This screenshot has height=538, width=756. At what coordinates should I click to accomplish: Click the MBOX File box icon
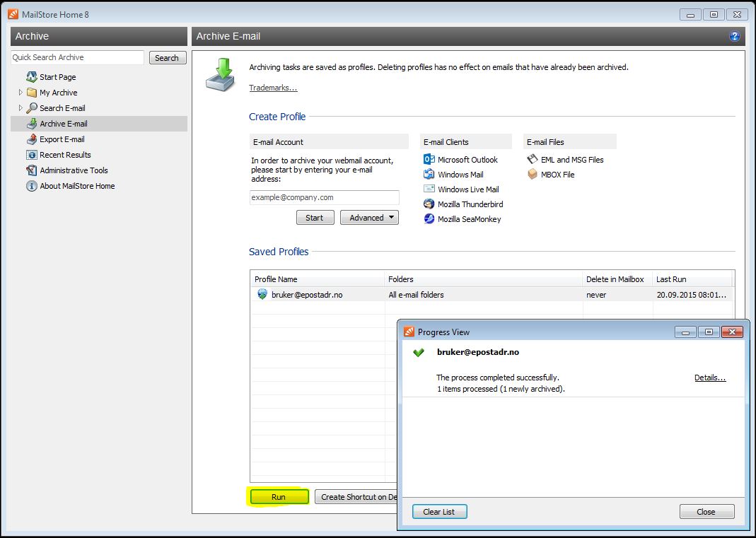coord(533,174)
